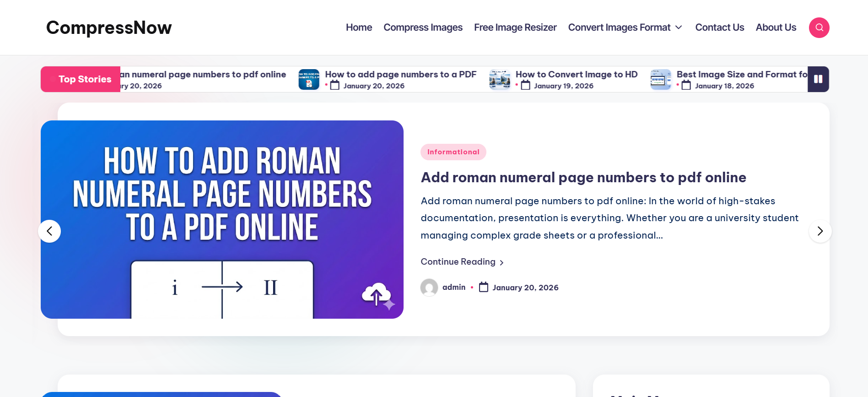The image size is (868, 397).
Task: Open the Informational category tag
Action: [453, 152]
